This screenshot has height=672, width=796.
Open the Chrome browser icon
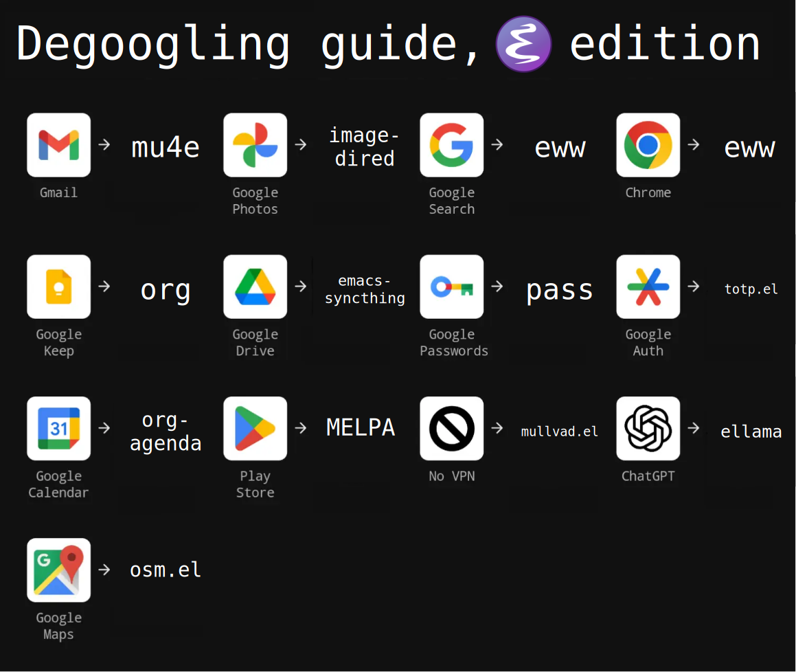648,145
